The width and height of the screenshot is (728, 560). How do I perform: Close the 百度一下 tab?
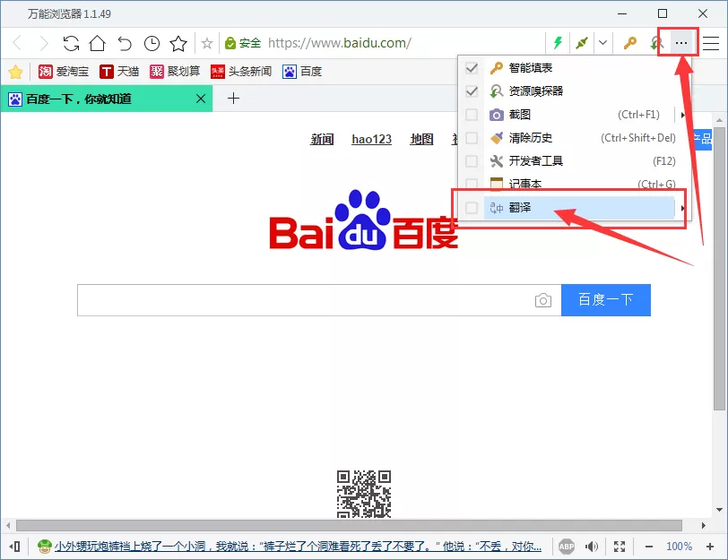(x=201, y=99)
